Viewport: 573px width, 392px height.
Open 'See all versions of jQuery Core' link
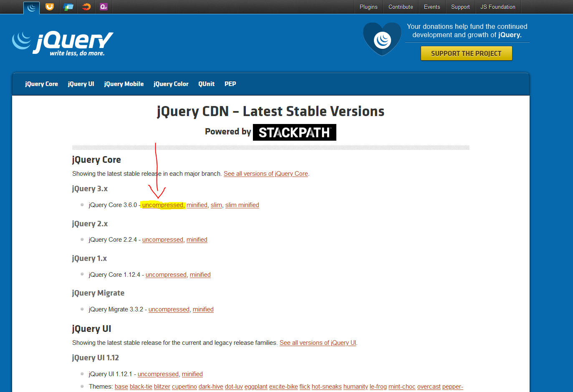tap(266, 174)
